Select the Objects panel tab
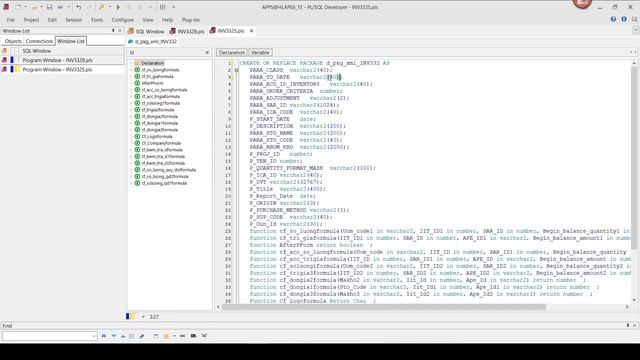The width and height of the screenshot is (640, 360). pyautogui.click(x=13, y=41)
